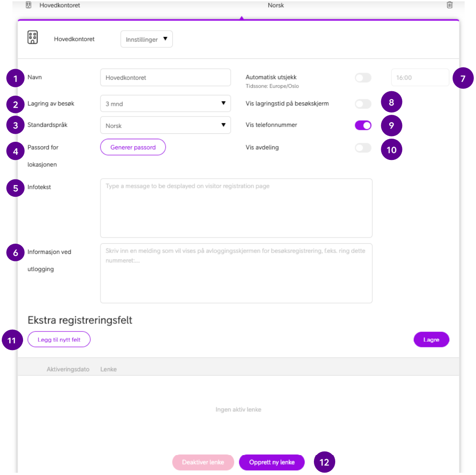Open the Standardspråk Norsk dropdown

tap(165, 125)
